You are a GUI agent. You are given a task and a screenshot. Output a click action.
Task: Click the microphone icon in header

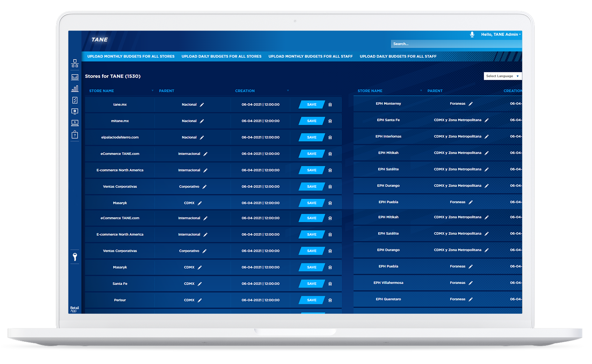472,34
